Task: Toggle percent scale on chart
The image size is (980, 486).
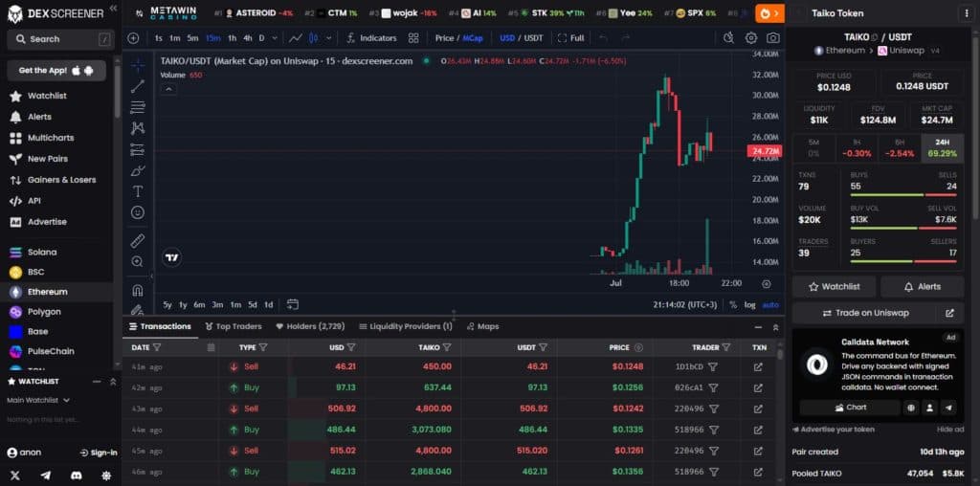Action: tap(733, 305)
